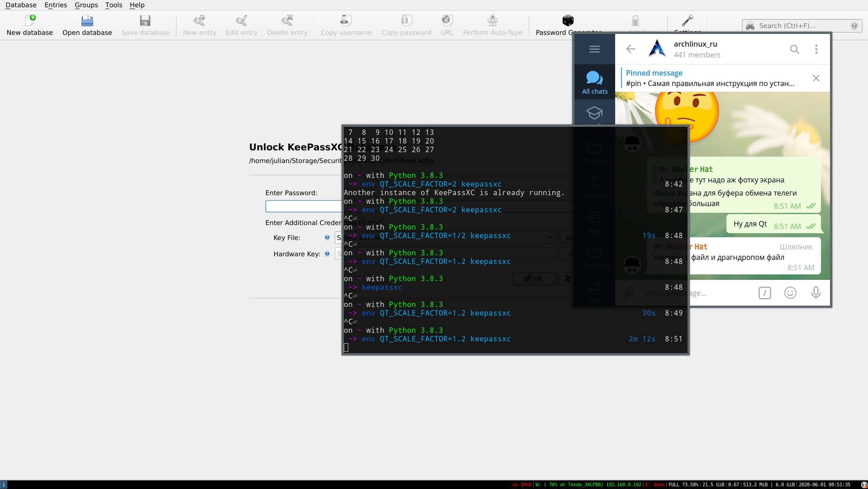Click the archlinux_ru chat title
The height and width of the screenshot is (489, 868).
[695, 44]
